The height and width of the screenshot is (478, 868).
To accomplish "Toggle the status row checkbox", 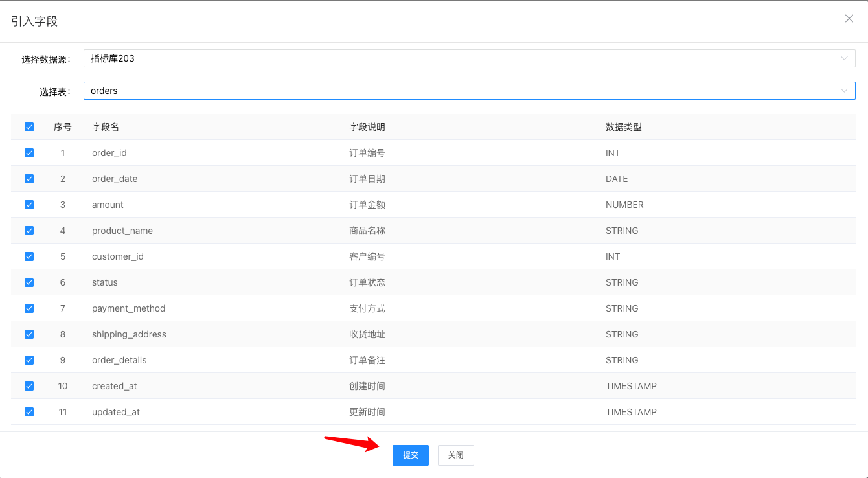I will pyautogui.click(x=29, y=282).
